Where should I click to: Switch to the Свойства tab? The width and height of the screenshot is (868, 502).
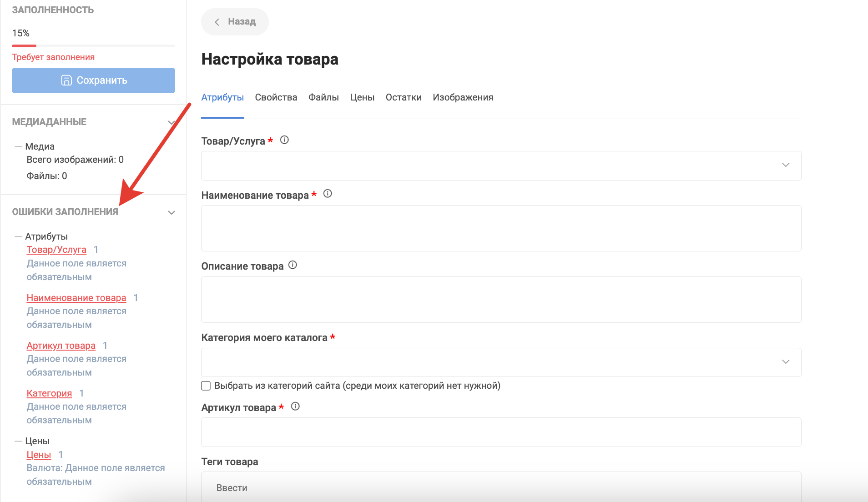click(x=276, y=97)
